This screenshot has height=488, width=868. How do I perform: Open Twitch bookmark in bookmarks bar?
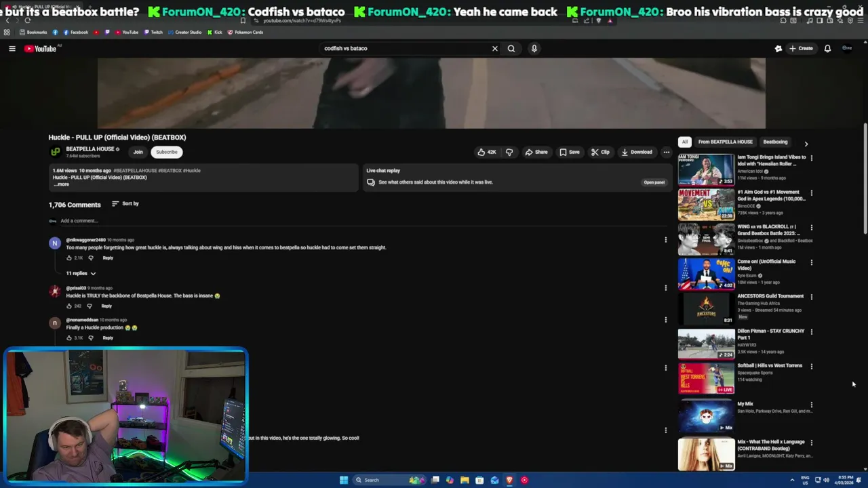click(153, 32)
